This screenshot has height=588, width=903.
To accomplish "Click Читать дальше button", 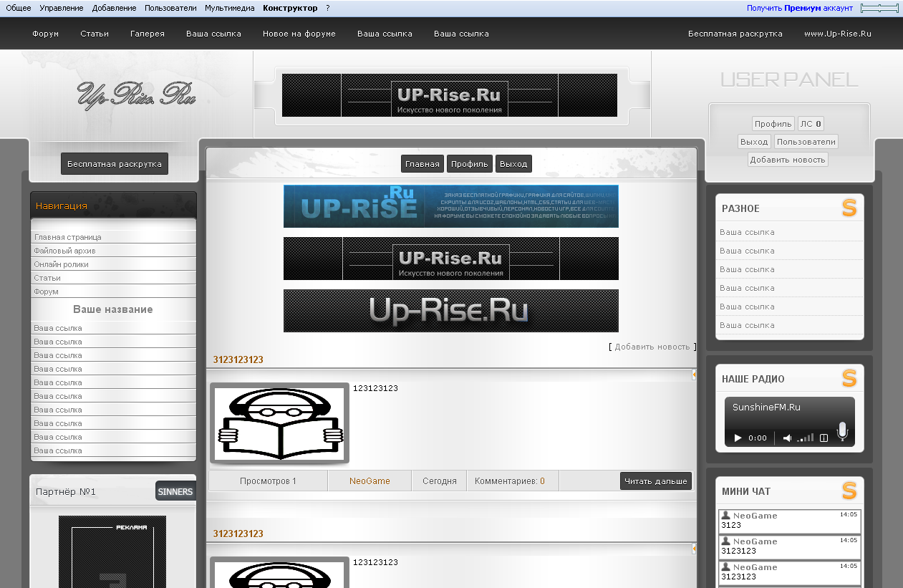I will (656, 481).
